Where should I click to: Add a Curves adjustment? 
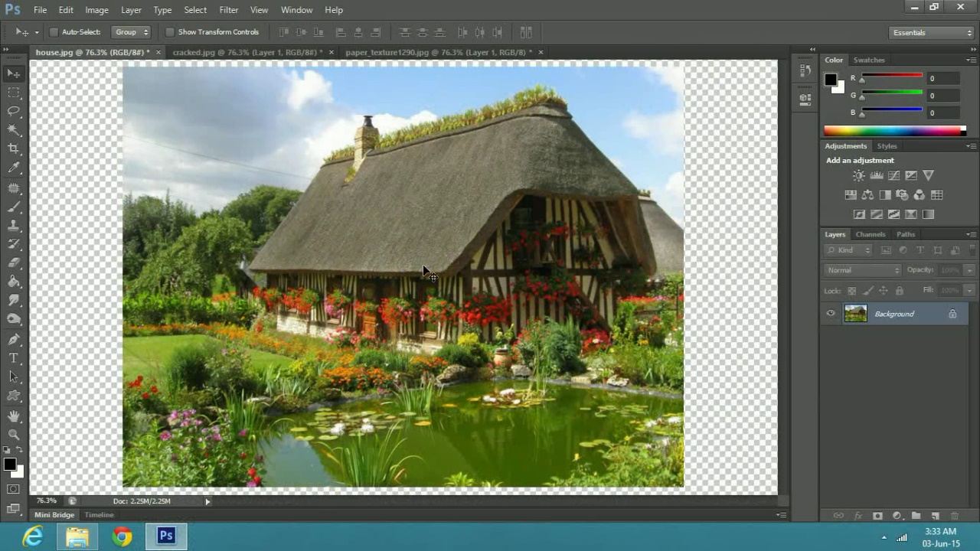pyautogui.click(x=893, y=176)
